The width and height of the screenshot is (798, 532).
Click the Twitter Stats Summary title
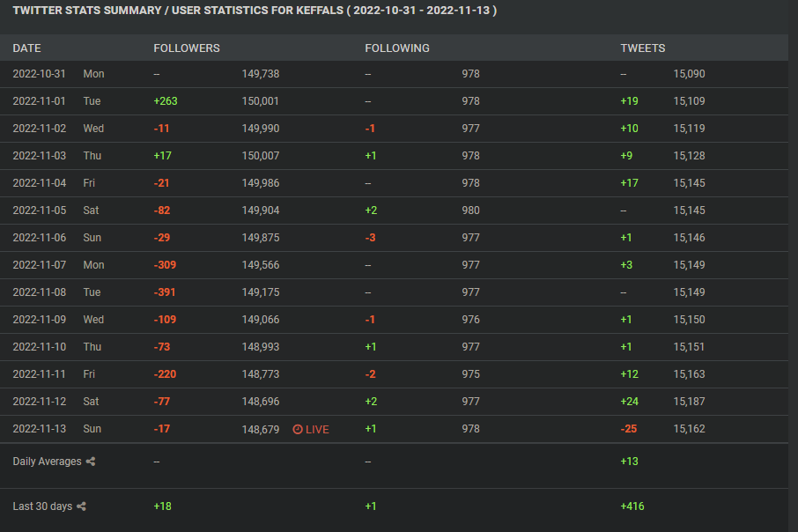[255, 11]
